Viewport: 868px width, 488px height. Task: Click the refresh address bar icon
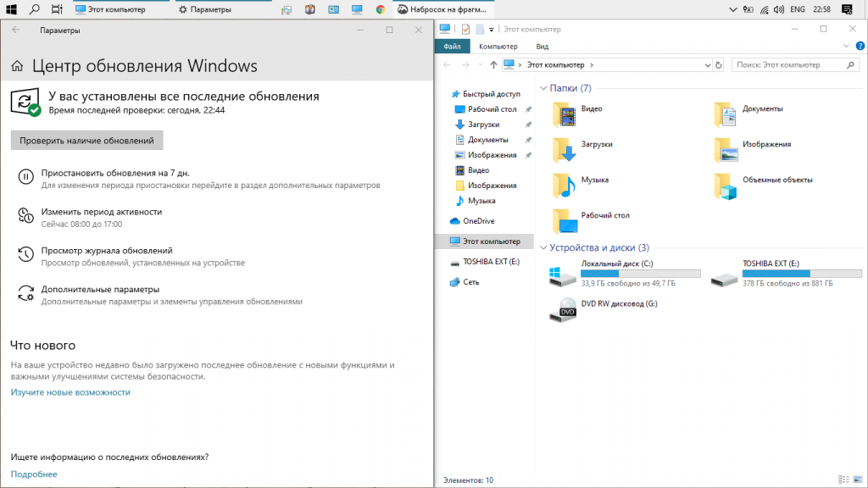coord(719,64)
